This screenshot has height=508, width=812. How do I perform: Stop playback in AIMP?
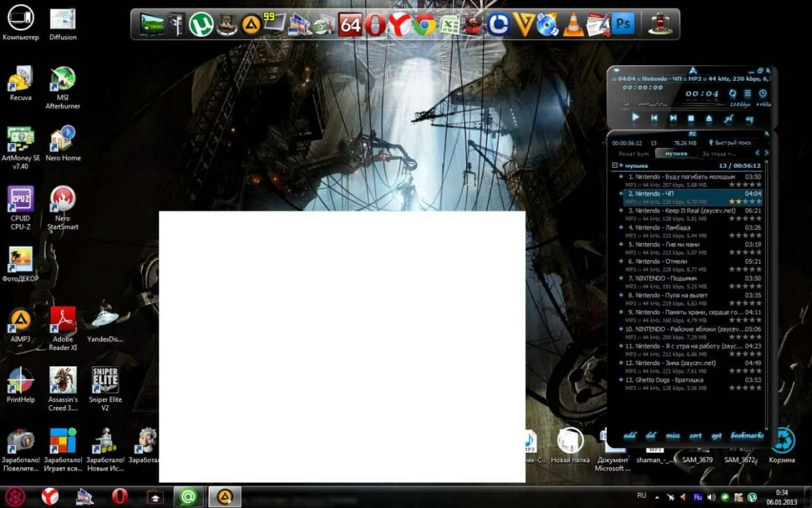[x=691, y=119]
